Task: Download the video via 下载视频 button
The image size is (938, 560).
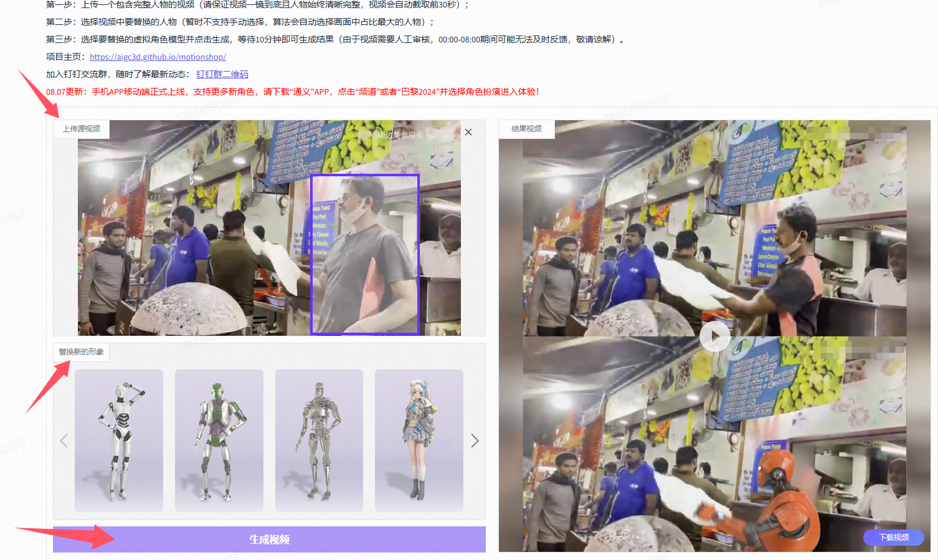Action: (894, 537)
